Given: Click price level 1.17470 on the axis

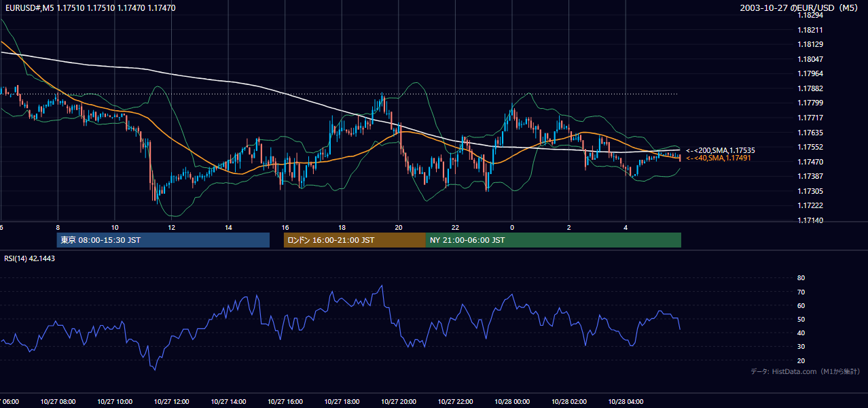Looking at the screenshot, I should tap(810, 162).
